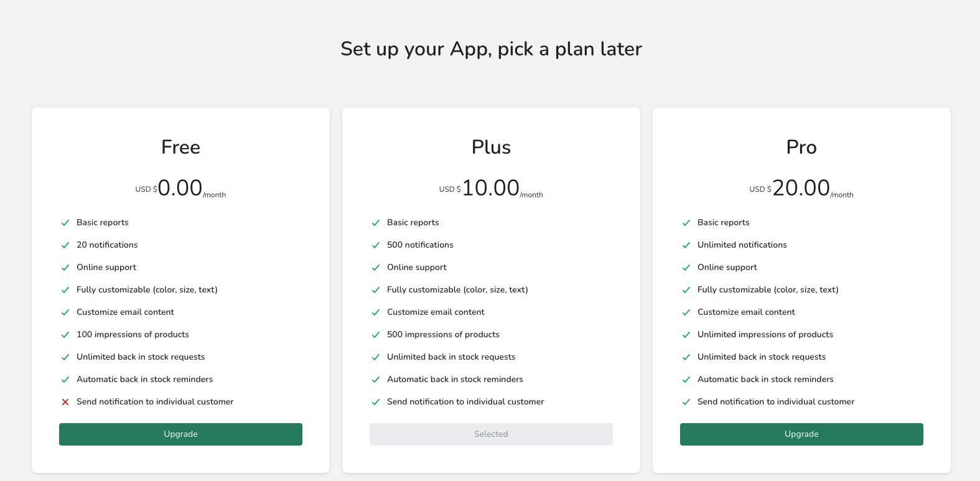Click Free plan's Online support text

point(106,267)
